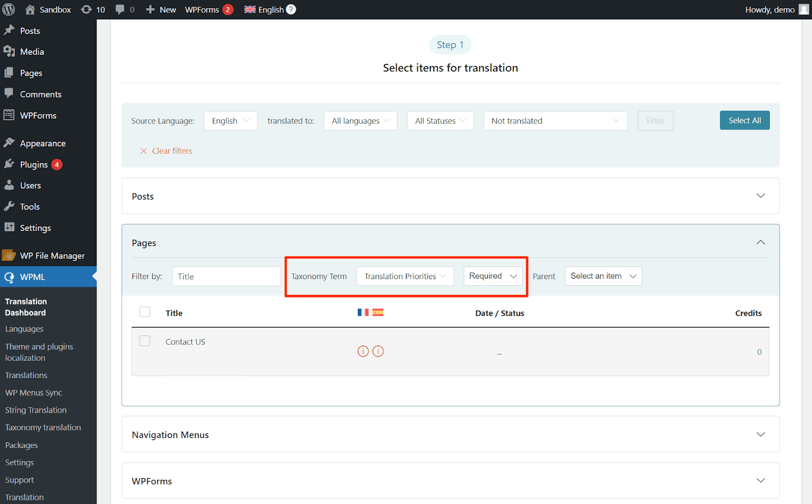Open the WP Menus Sync submenu item
The height and width of the screenshot is (504, 812).
[33, 393]
